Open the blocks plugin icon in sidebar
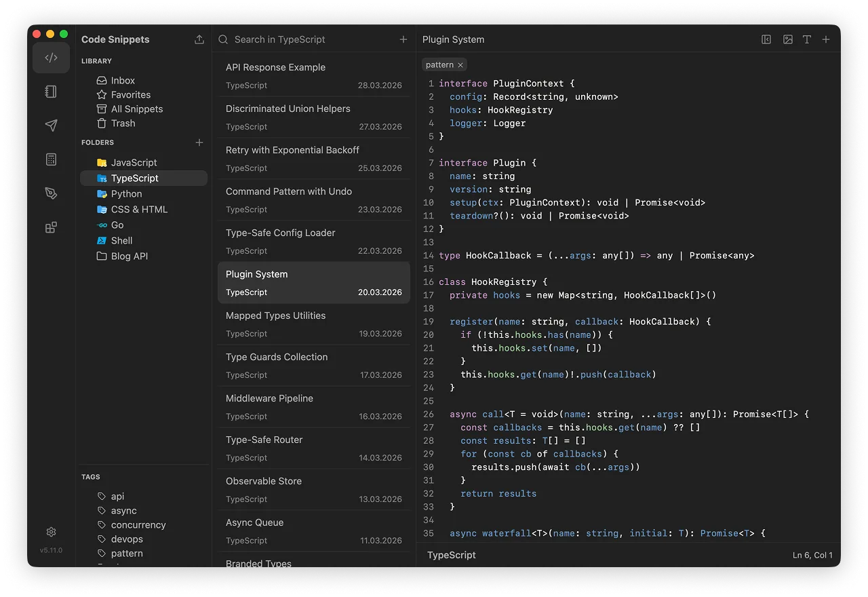 click(x=51, y=227)
